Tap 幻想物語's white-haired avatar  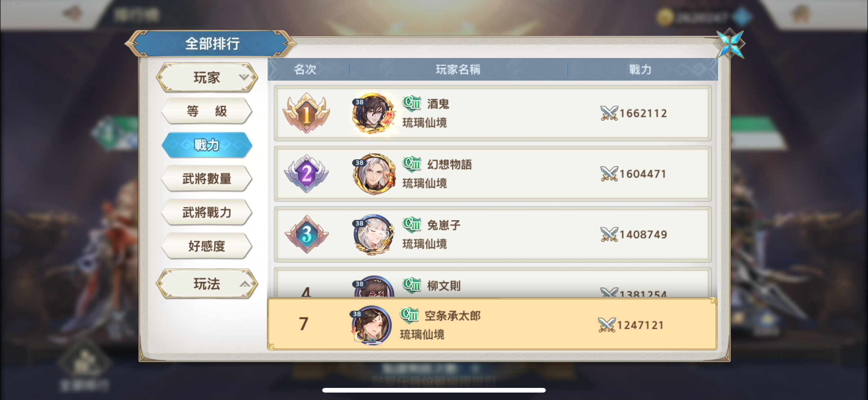373,174
